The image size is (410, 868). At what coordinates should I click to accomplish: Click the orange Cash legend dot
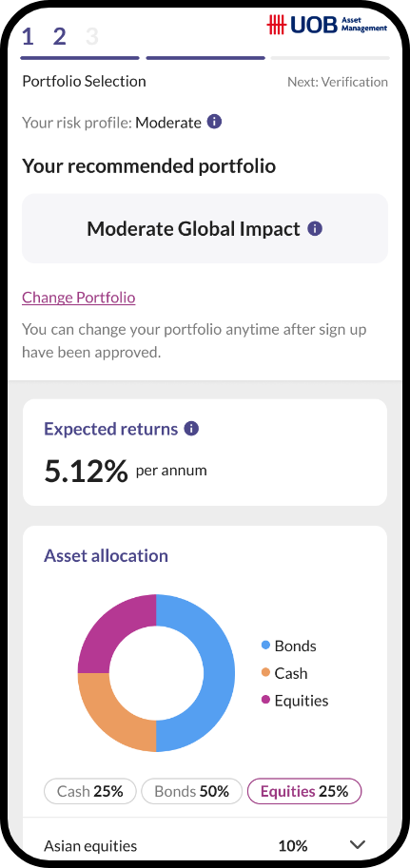point(265,672)
